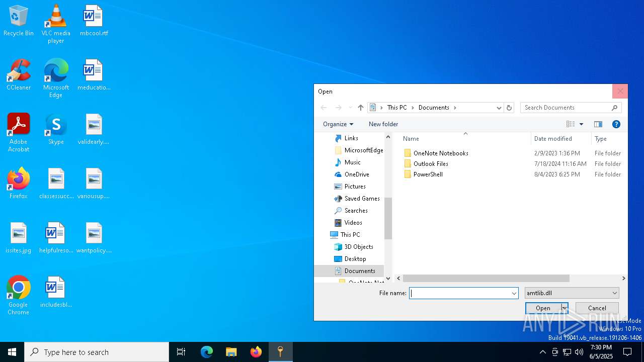Viewport: 644px width, 362px height.
Task: Click Documents in the address bar
Action: (x=434, y=108)
